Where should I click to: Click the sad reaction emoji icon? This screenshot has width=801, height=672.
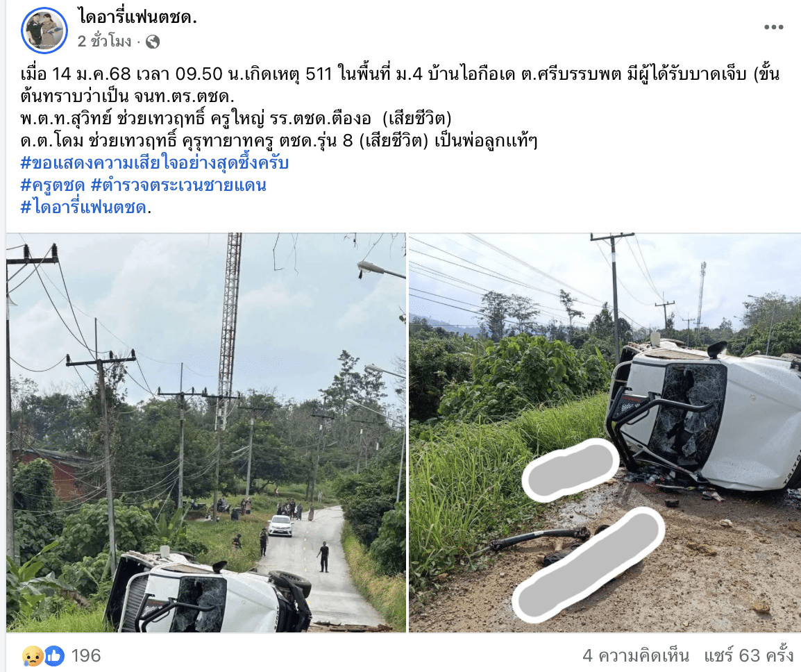pos(32,656)
